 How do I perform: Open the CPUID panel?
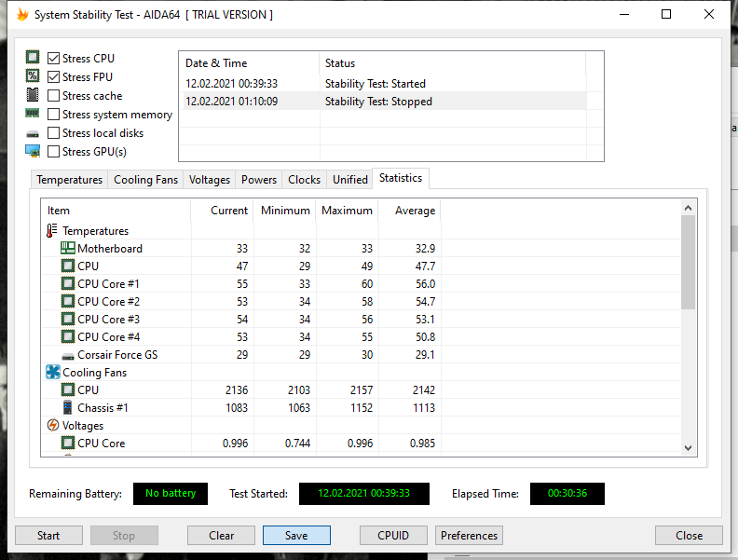pos(393,536)
